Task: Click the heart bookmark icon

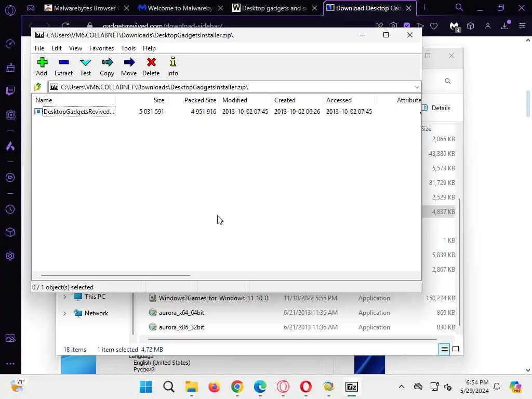Action: coord(434,26)
